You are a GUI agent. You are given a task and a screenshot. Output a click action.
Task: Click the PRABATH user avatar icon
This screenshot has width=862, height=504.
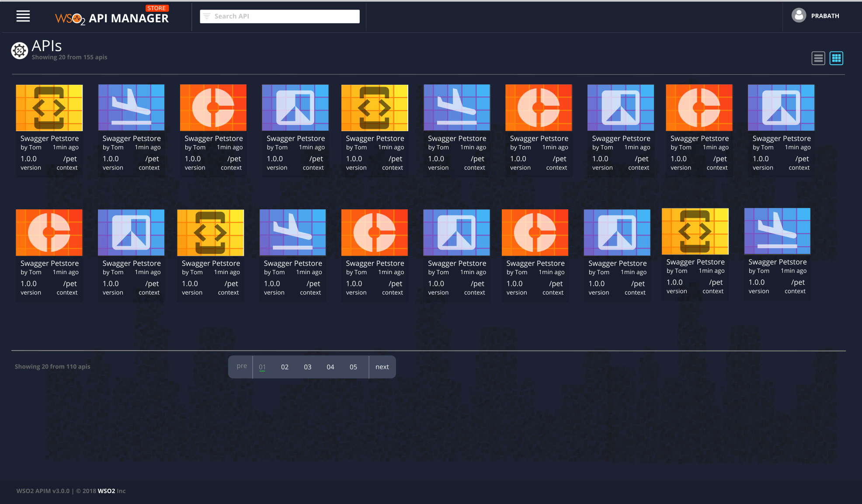pos(799,16)
